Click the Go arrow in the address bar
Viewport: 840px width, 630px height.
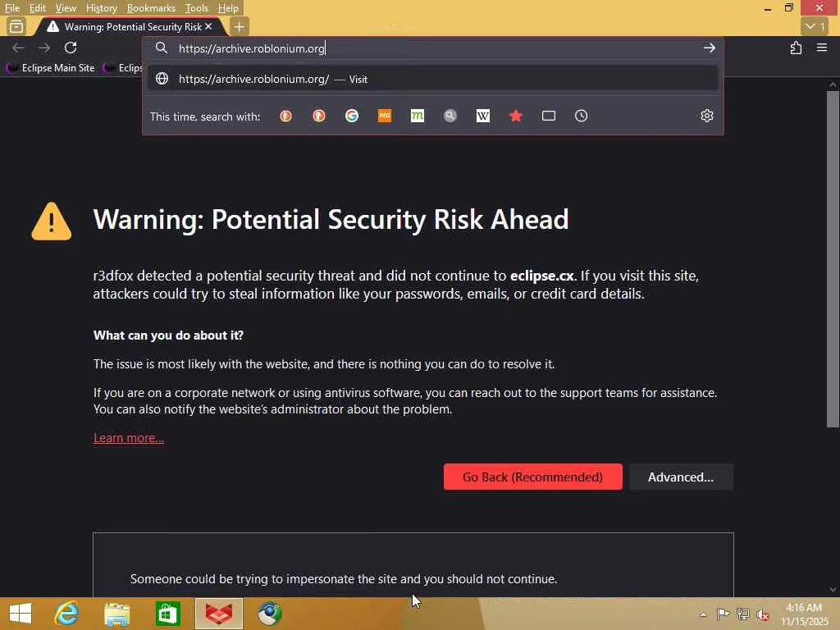[710, 48]
